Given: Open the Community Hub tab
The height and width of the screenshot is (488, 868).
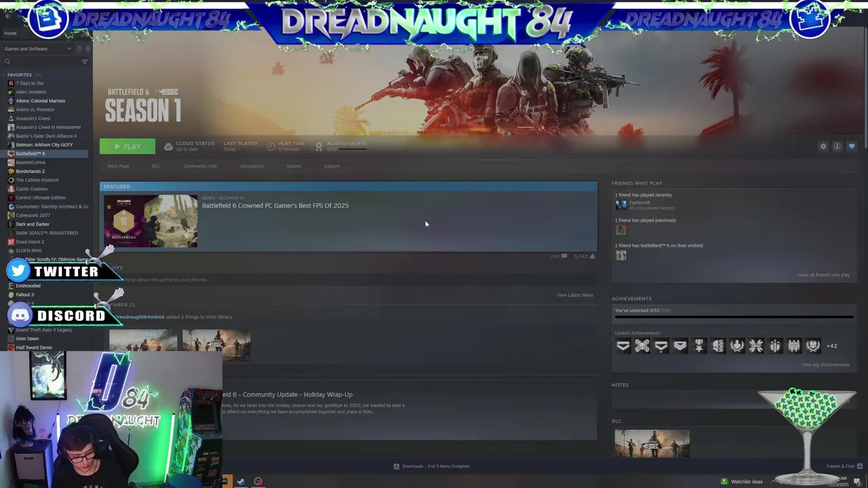Looking at the screenshot, I should click(199, 166).
